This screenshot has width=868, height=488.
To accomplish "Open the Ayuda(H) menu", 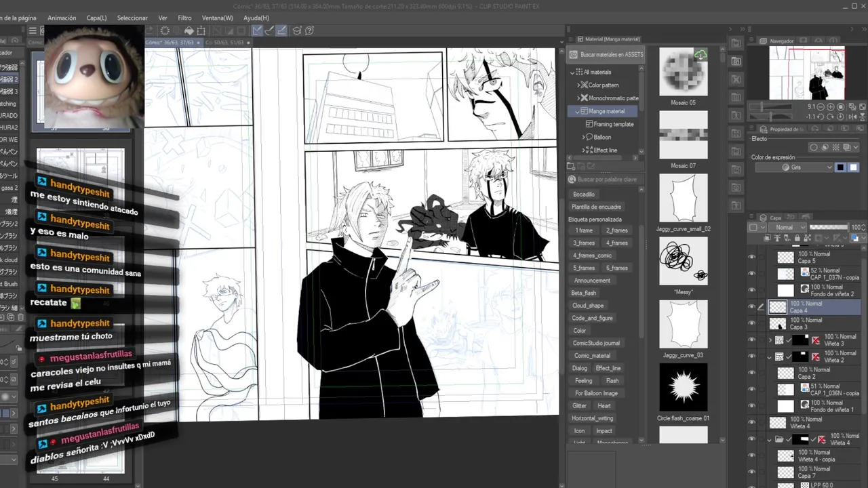I will [x=256, y=18].
